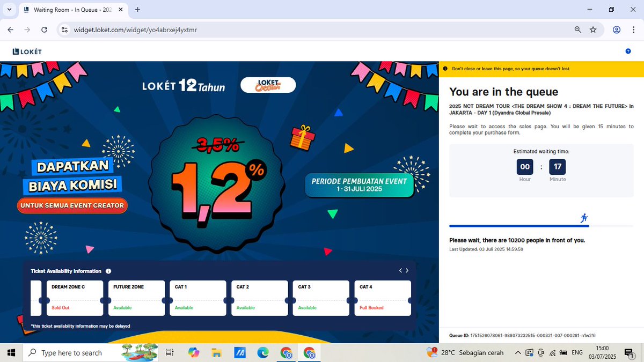644x362 pixels.
Task: Select the DREAM ZONE C ticket card
Action: (75, 298)
